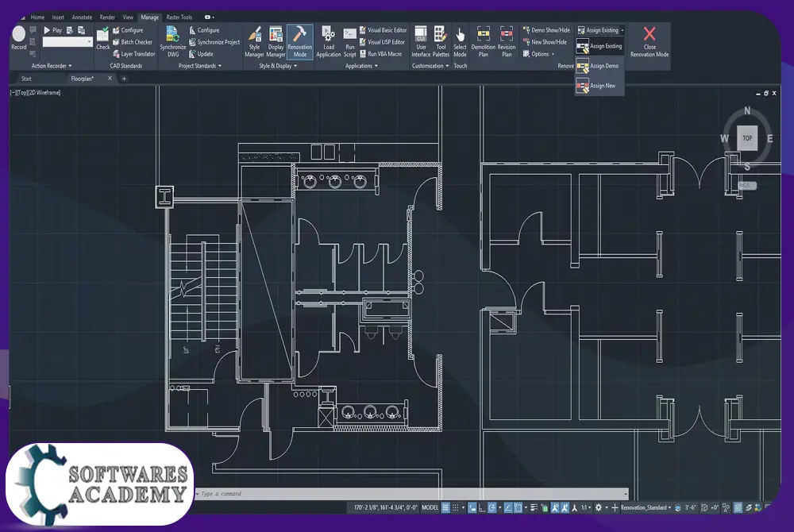The height and width of the screenshot is (532, 794).
Task: Switch to the Annotate ribbon tab
Action: coord(82,17)
